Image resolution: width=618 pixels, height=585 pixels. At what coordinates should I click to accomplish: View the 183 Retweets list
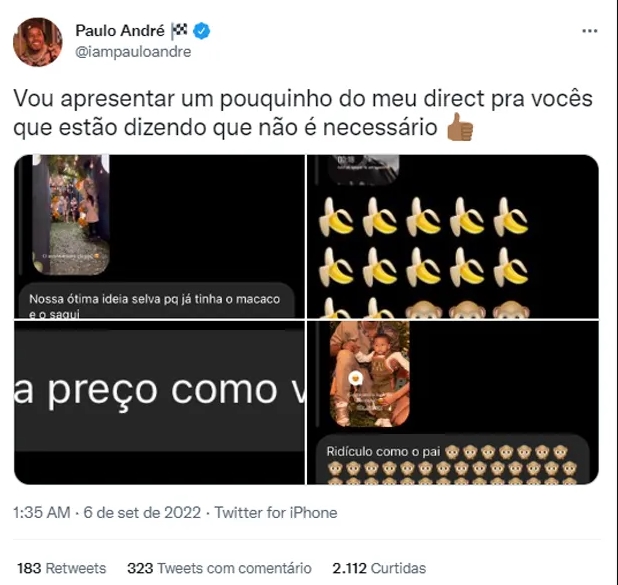point(61,568)
